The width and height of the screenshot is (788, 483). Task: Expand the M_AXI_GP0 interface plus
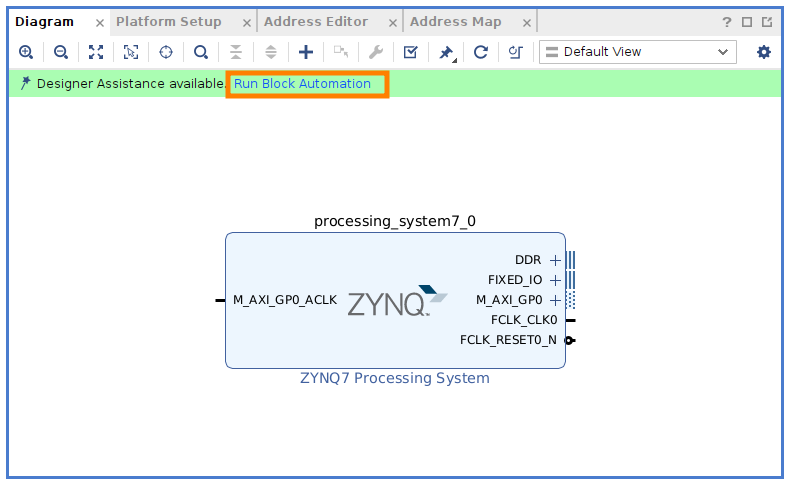click(x=555, y=301)
